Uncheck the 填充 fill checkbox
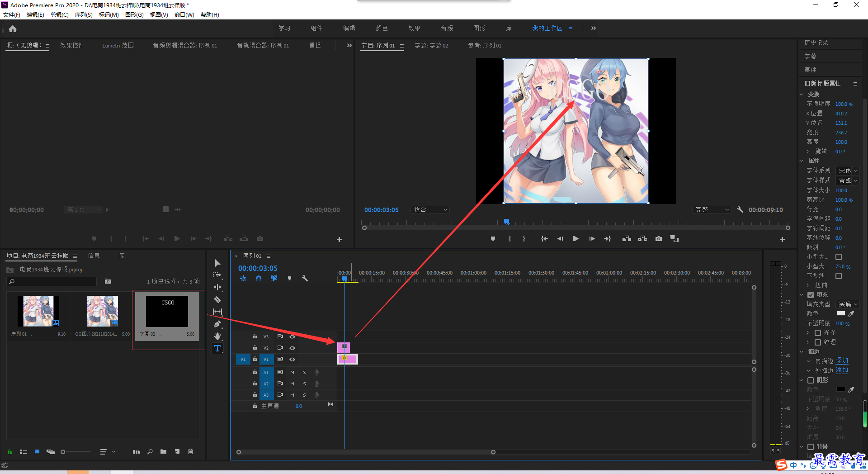The image size is (868, 474). pyautogui.click(x=811, y=295)
